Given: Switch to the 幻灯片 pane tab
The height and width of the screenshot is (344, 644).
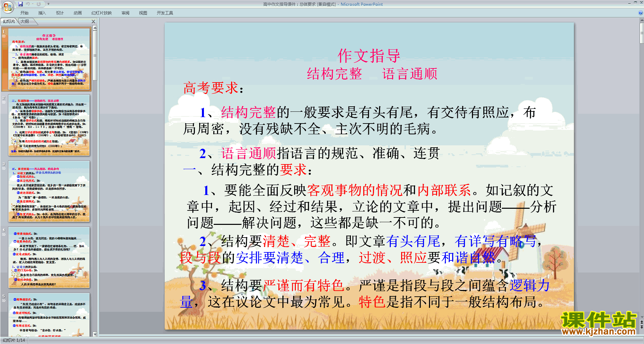Looking at the screenshot, I should [9, 21].
